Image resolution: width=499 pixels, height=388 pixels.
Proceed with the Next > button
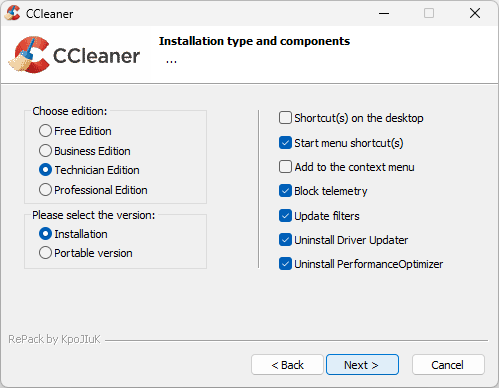(362, 365)
